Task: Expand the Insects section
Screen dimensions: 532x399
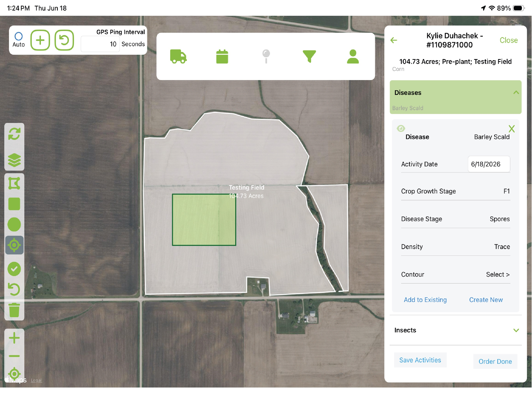Action: [455, 330]
